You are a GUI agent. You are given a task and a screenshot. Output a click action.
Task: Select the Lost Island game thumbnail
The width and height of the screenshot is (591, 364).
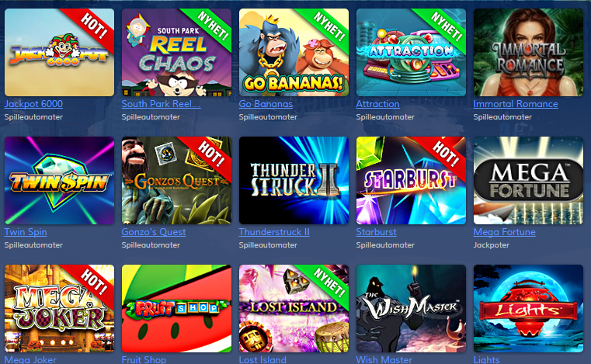coord(294,309)
